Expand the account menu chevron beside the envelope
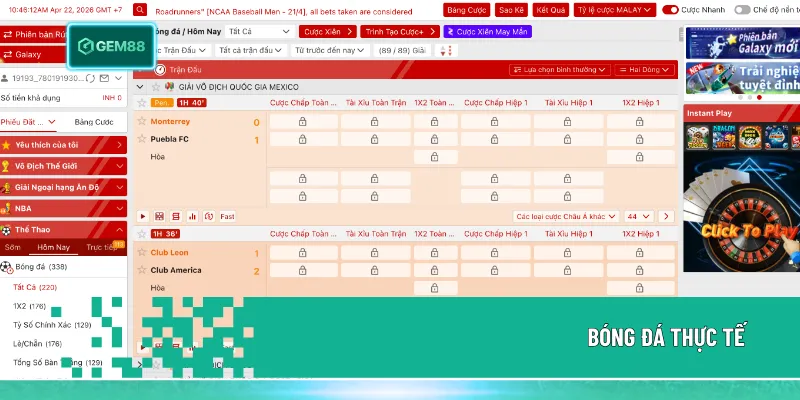The height and width of the screenshot is (400, 800). (118, 78)
